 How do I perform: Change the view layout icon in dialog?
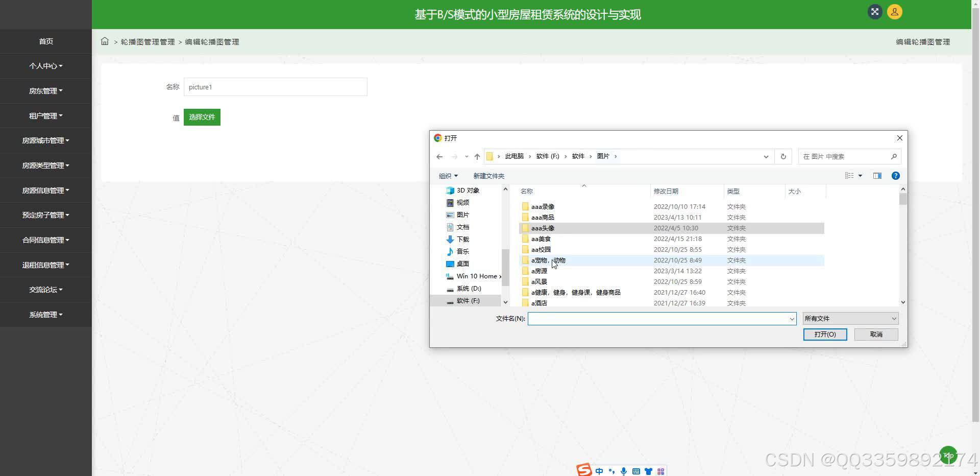(x=849, y=176)
